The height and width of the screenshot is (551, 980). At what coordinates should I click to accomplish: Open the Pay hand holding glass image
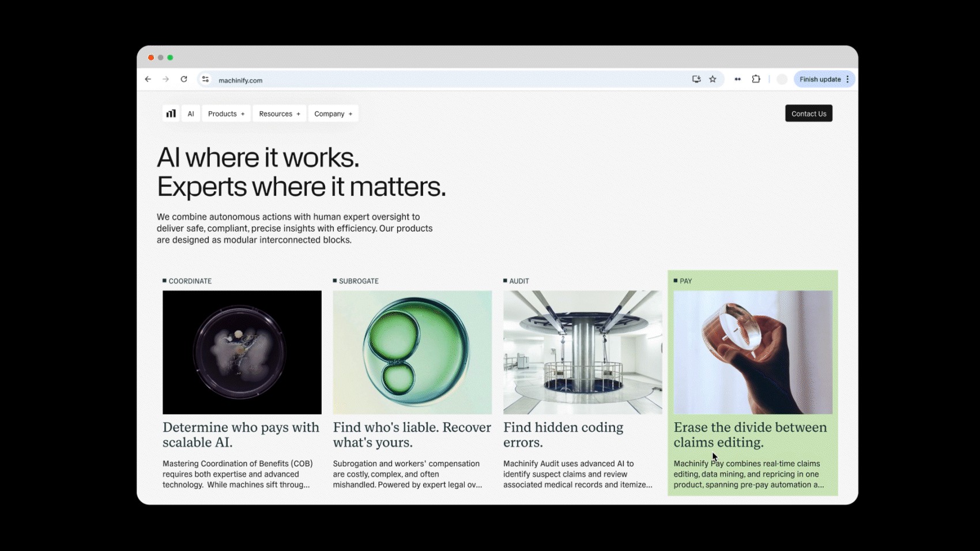753,352
